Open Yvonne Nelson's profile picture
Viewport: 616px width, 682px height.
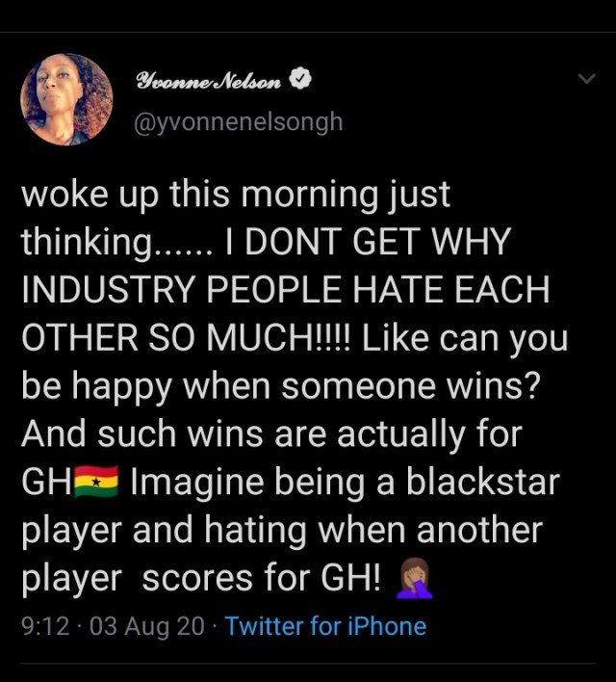coord(66,99)
